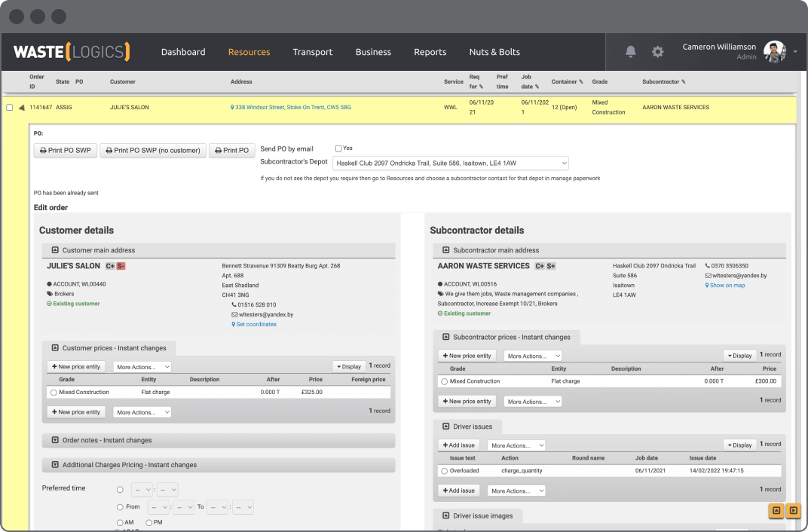Select the exact preferred time radio
Screen dimensions: 808x532
tap(120, 489)
